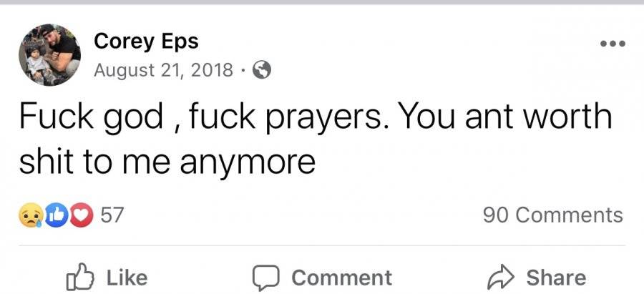Tap the Like button label
The image size is (644, 294).
[127, 278]
